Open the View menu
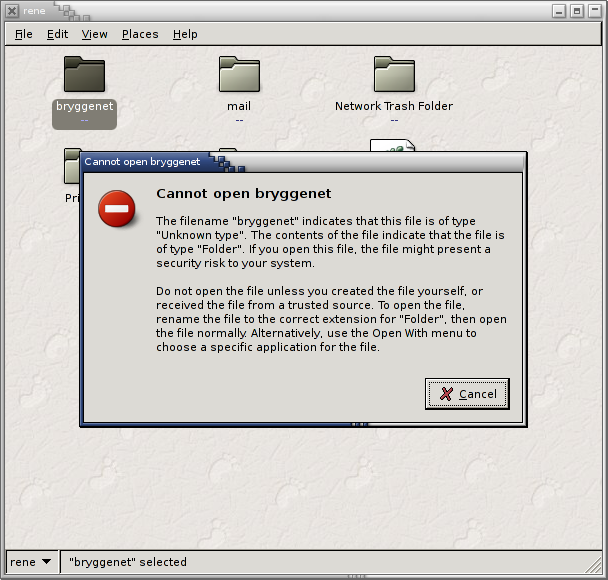608x580 pixels. pos(95,34)
